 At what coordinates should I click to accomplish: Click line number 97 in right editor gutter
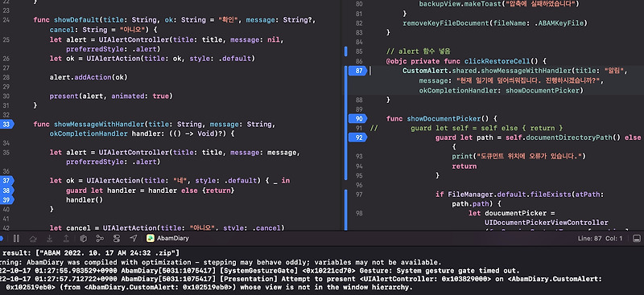(x=359, y=194)
